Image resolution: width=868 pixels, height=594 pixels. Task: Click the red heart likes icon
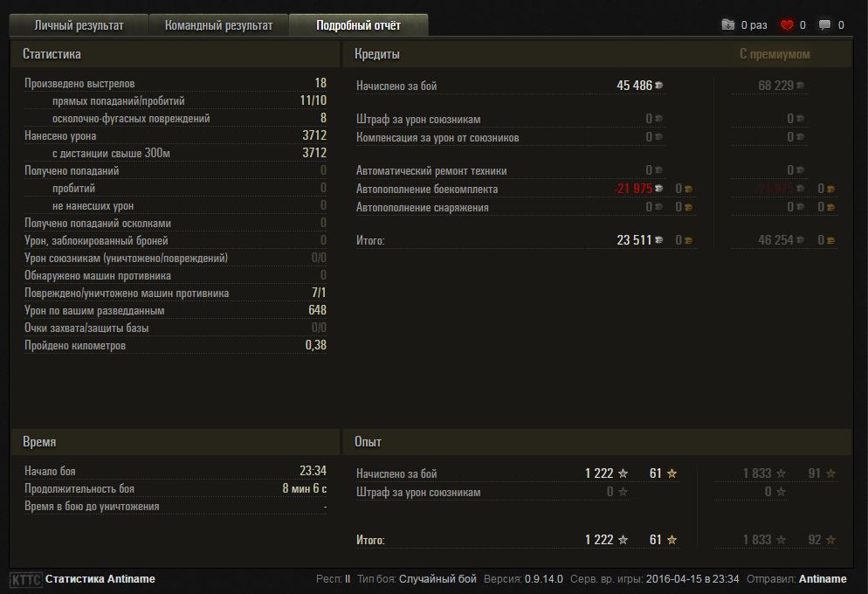click(x=787, y=25)
